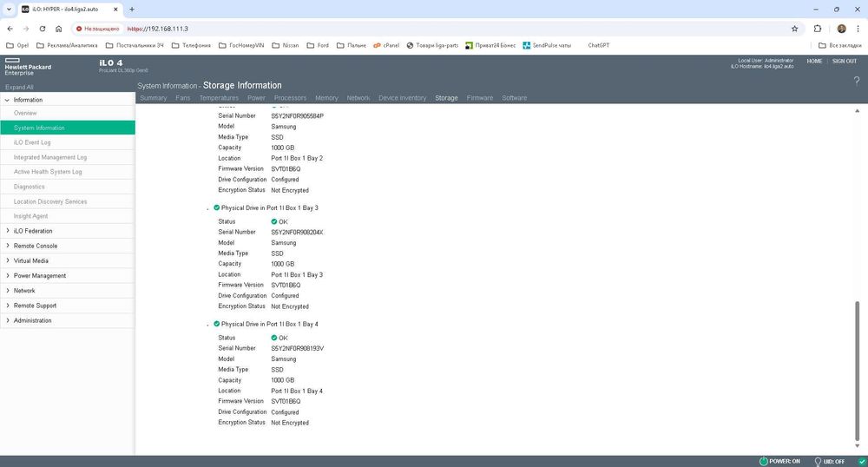Switch to the Device Inventory tab
The image size is (868, 467).
pos(403,98)
